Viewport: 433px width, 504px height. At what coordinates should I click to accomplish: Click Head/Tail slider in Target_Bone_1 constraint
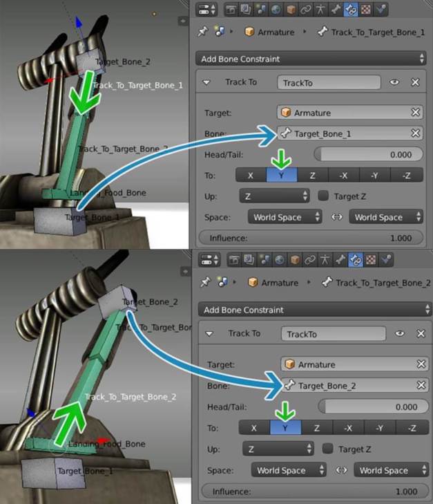tap(369, 155)
